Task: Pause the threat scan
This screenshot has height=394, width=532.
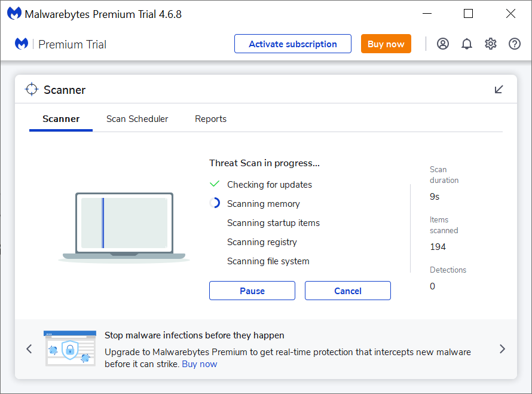Action: click(x=252, y=291)
